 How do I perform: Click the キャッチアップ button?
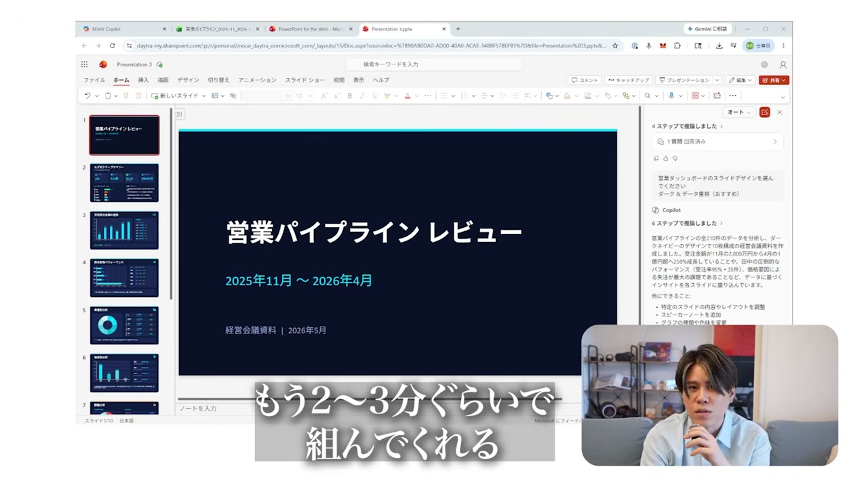628,80
